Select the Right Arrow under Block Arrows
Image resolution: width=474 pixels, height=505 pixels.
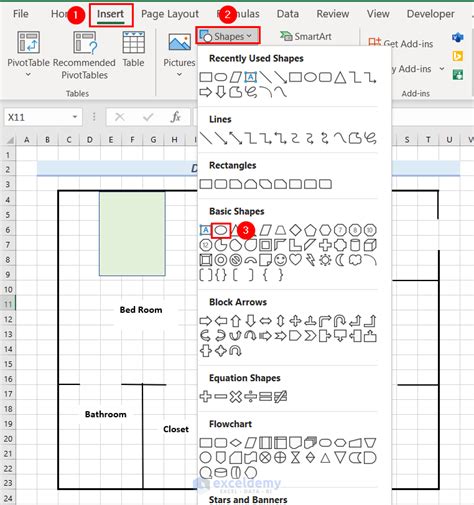pos(206,321)
